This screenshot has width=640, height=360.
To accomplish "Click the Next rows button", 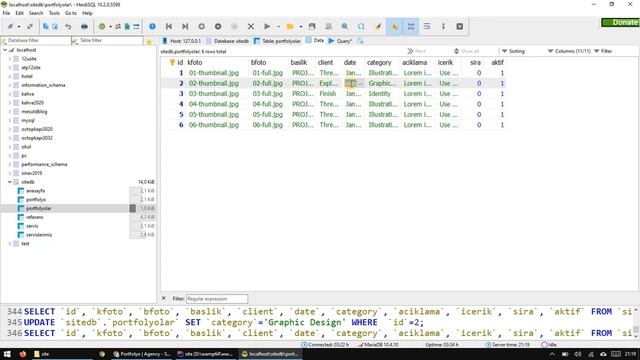I will [x=416, y=51].
